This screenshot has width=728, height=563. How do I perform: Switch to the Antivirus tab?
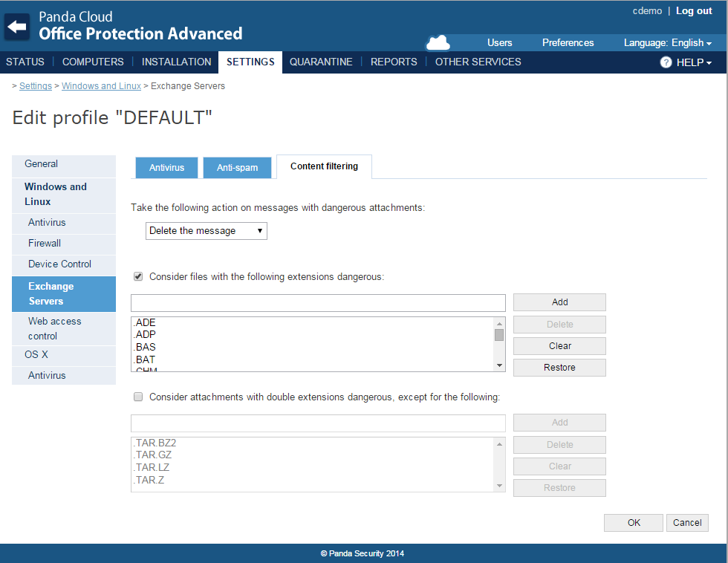(166, 168)
